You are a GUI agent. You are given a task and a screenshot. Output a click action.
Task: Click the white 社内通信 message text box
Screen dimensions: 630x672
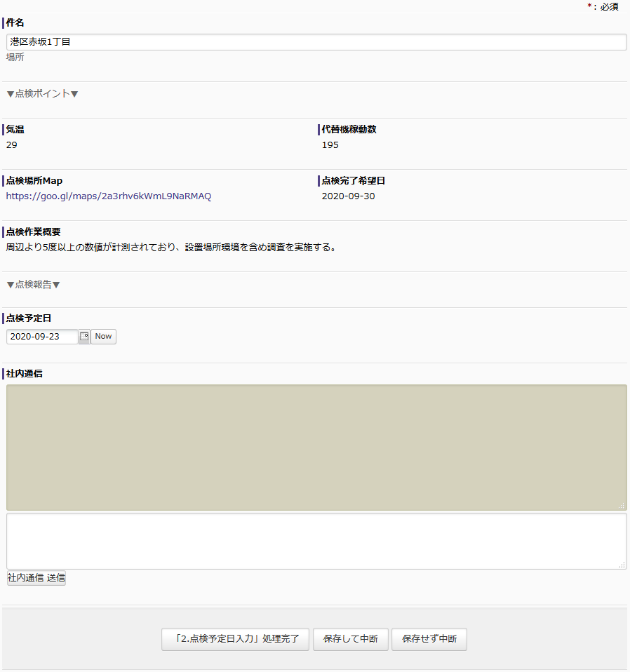click(316, 541)
